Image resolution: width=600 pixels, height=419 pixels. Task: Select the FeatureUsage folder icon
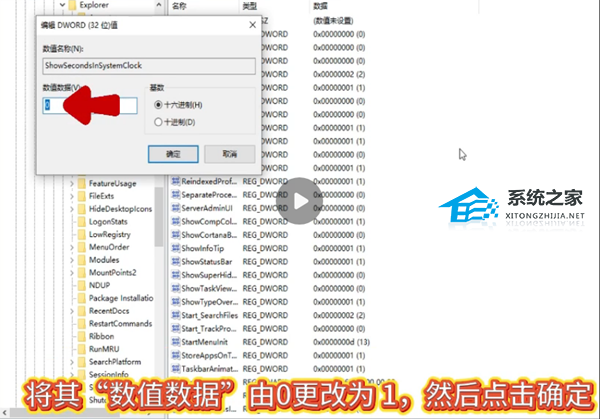[82, 183]
